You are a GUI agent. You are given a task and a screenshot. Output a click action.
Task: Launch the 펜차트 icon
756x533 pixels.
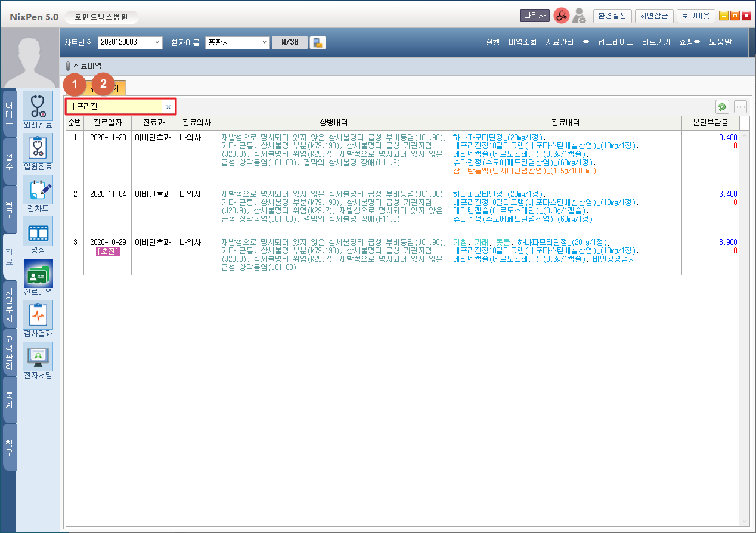[38, 190]
